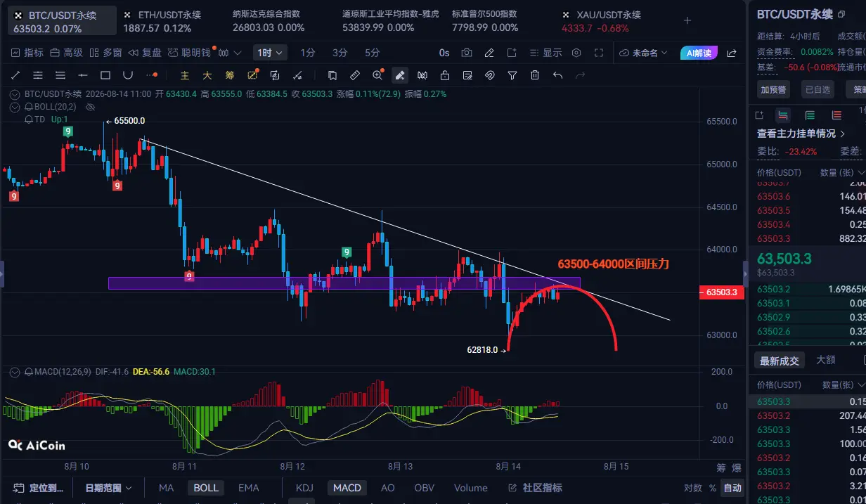Open the 高级 advanced tools
The width and height of the screenshot is (866, 504).
67,53
